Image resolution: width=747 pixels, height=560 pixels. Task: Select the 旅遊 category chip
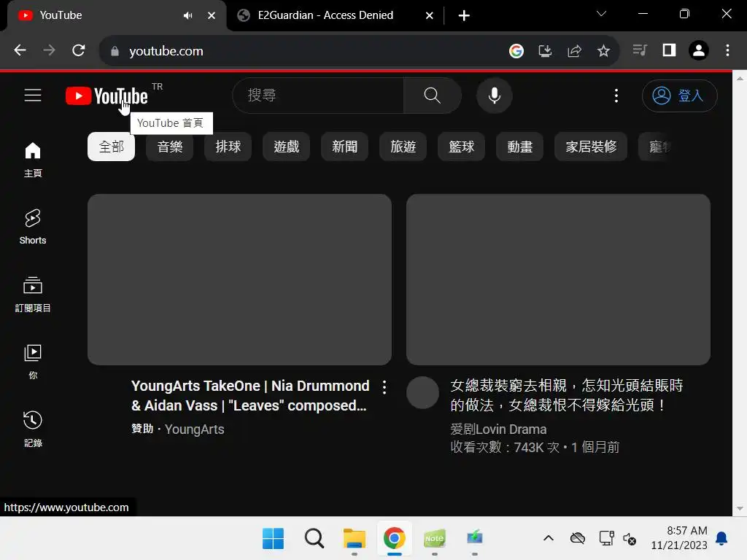pyautogui.click(x=403, y=147)
